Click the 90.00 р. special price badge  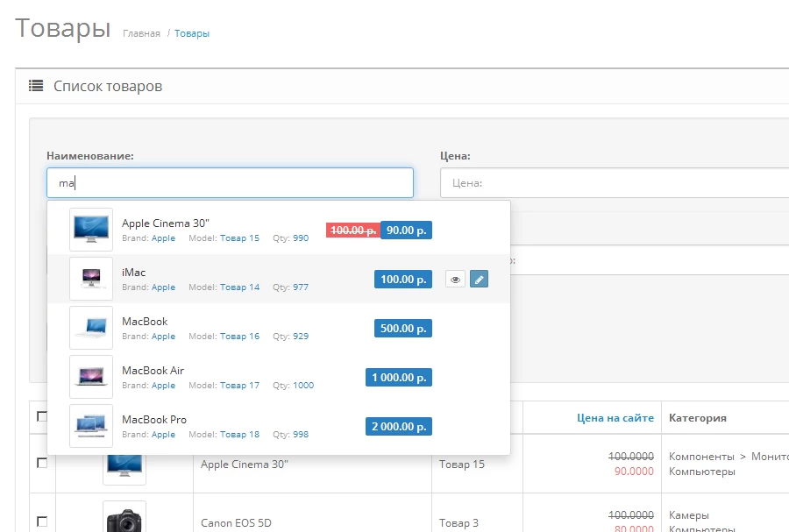click(406, 231)
